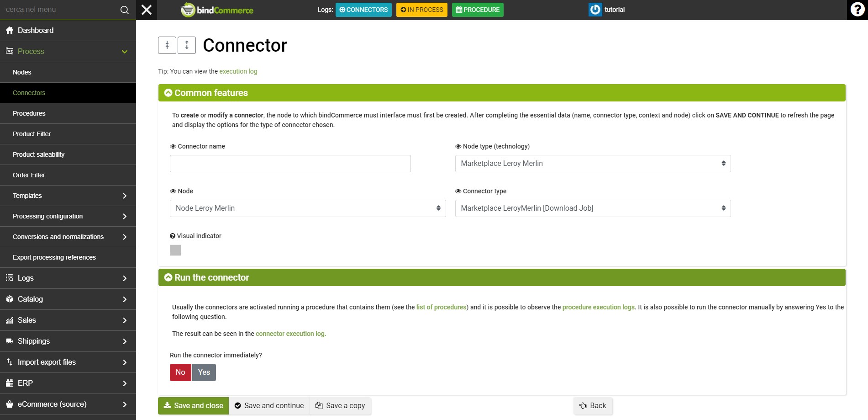Expand Conversions and normalizations submenu
Screen dimensions: 868x420
[125, 237]
